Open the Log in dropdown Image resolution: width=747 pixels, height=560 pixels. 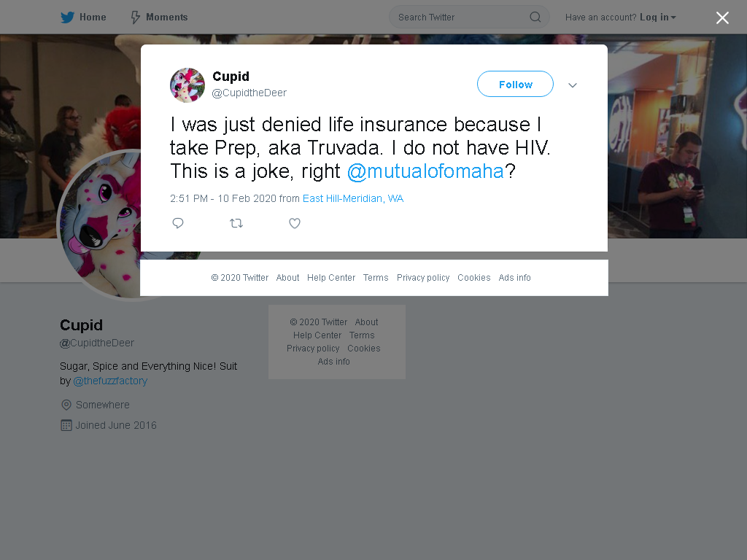(657, 17)
